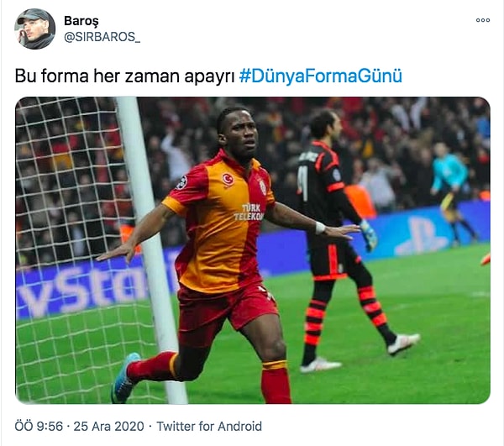504x446 pixels.
Task: Click the player's white wrist tape
Action: click(320, 228)
